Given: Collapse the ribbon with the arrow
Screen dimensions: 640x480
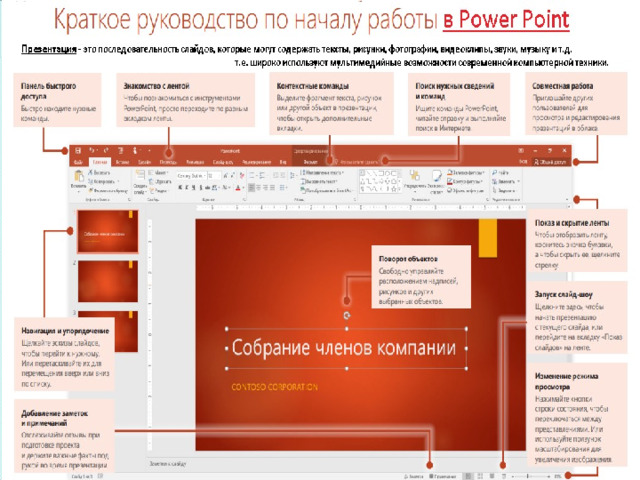Looking at the screenshot, I should click(567, 199).
